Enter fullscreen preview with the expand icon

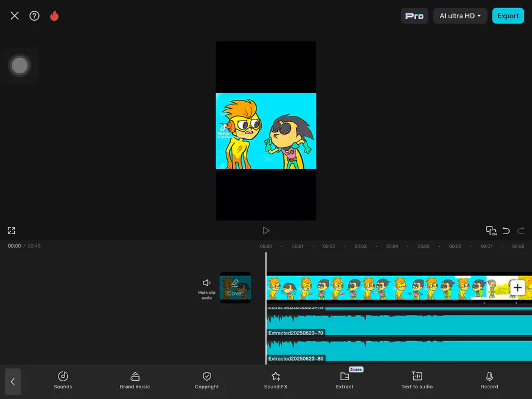click(11, 231)
